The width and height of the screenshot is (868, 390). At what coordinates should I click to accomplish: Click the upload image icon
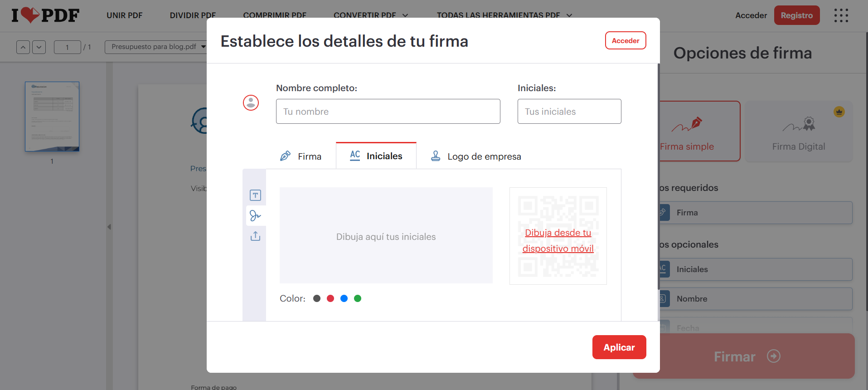(x=255, y=236)
